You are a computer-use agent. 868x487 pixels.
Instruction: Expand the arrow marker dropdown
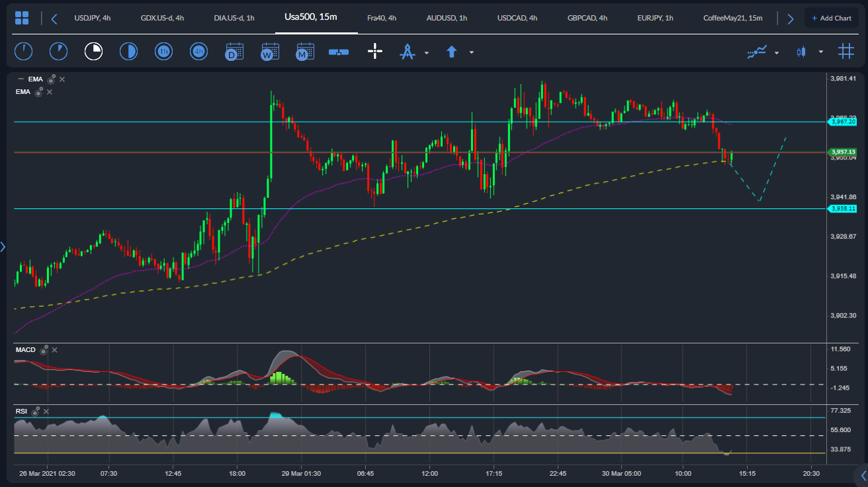(472, 52)
